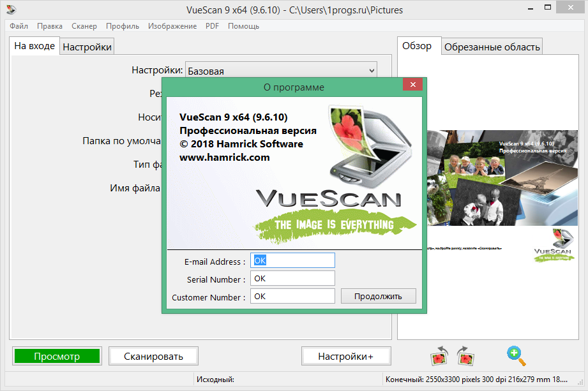The image size is (588, 391).
Task: Select the rotate clockwise icon
Action: point(465,356)
